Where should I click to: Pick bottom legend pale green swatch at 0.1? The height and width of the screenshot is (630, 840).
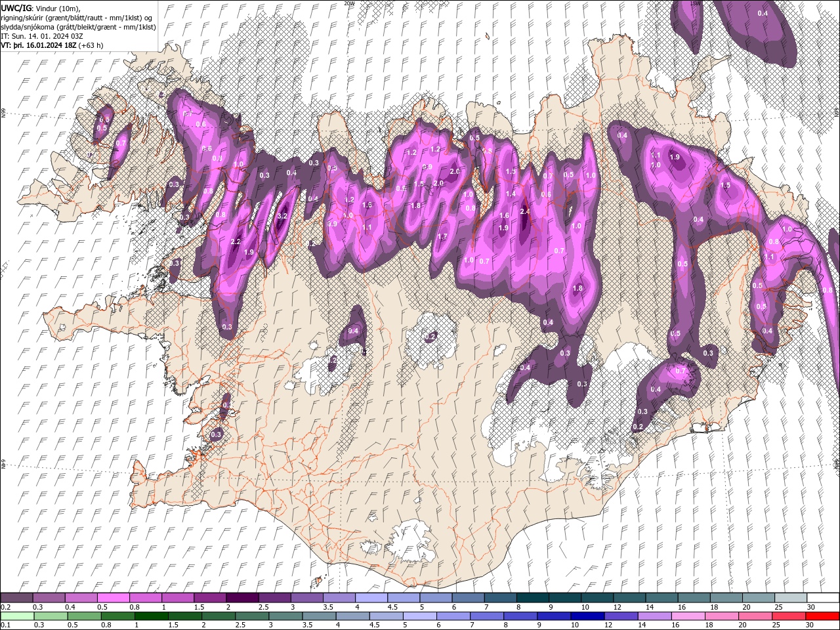pyautogui.click(x=17, y=616)
